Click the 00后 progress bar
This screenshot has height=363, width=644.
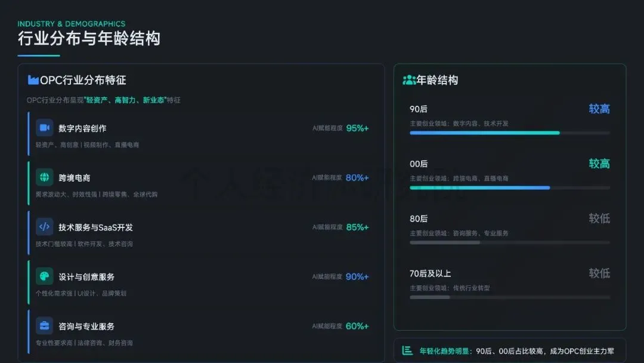[510, 188]
